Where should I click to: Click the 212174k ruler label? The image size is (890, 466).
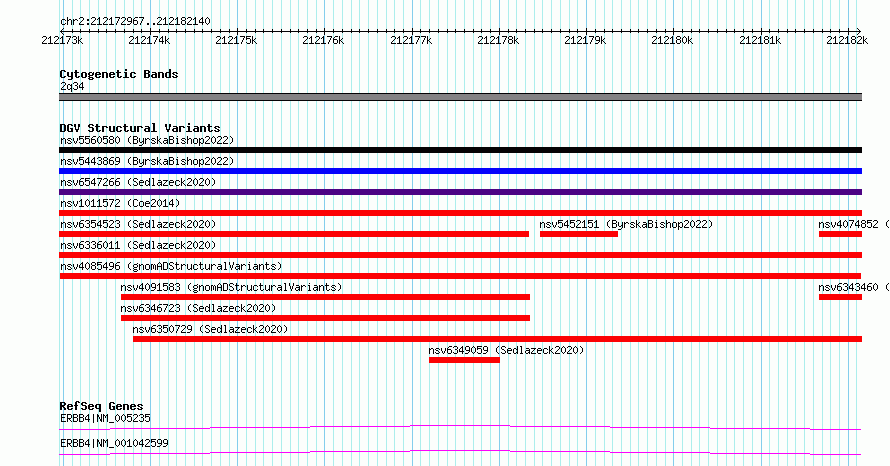[149, 40]
